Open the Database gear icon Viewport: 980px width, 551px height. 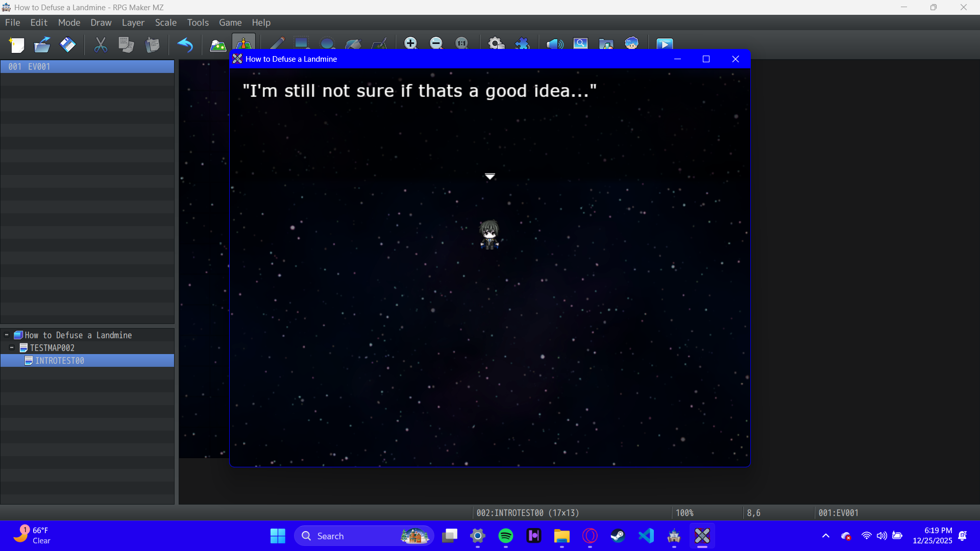pos(496,43)
